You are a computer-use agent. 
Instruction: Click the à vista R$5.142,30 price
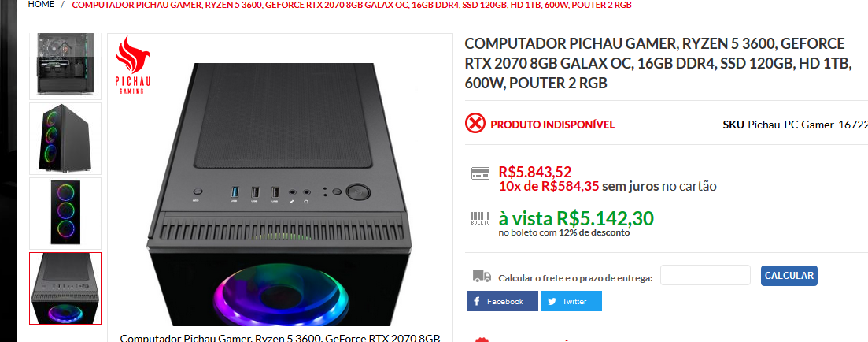point(576,217)
